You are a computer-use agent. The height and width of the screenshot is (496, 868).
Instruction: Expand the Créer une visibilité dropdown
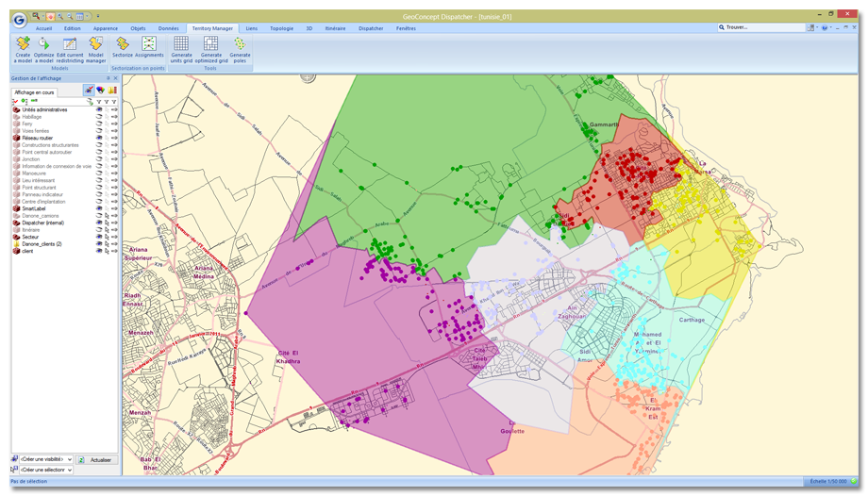pos(70,459)
